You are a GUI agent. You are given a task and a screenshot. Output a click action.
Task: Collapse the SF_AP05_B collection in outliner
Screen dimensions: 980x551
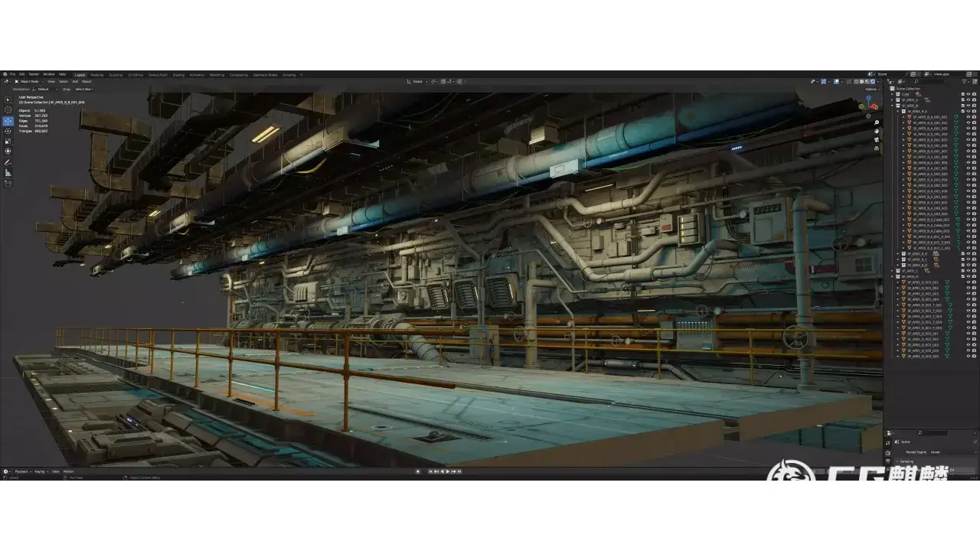point(892,106)
